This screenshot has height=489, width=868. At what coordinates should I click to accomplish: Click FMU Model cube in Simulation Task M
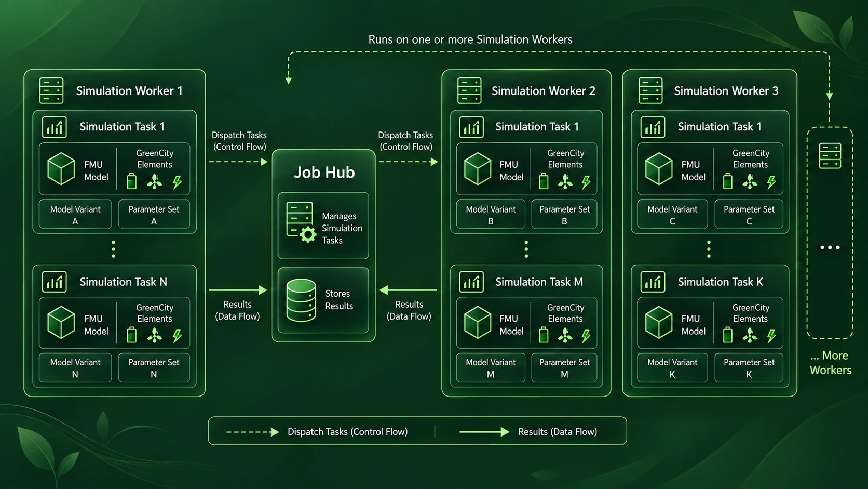click(x=478, y=323)
